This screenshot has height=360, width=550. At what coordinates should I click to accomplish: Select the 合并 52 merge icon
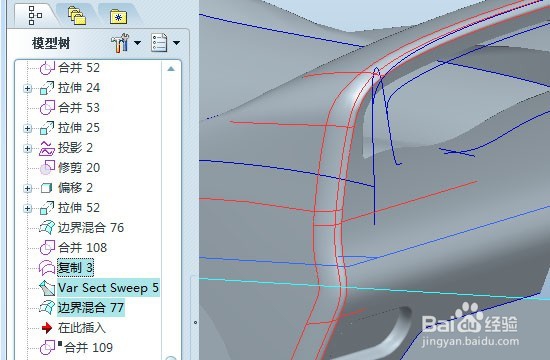click(x=47, y=68)
